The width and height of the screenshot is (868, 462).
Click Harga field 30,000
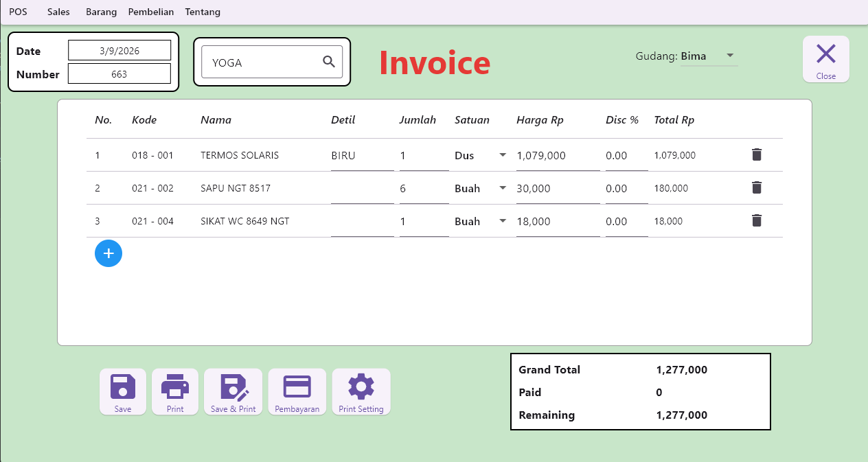(x=558, y=189)
